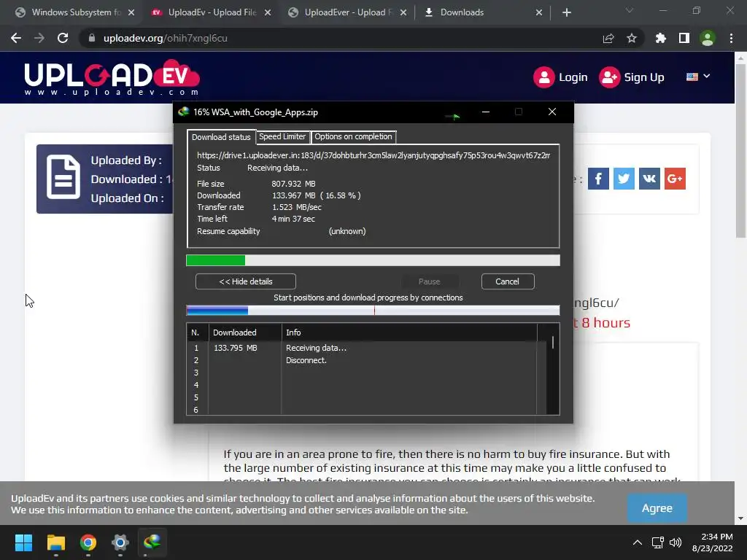This screenshot has width=747, height=560.
Task: Click the Login user icon
Action: (x=544, y=77)
